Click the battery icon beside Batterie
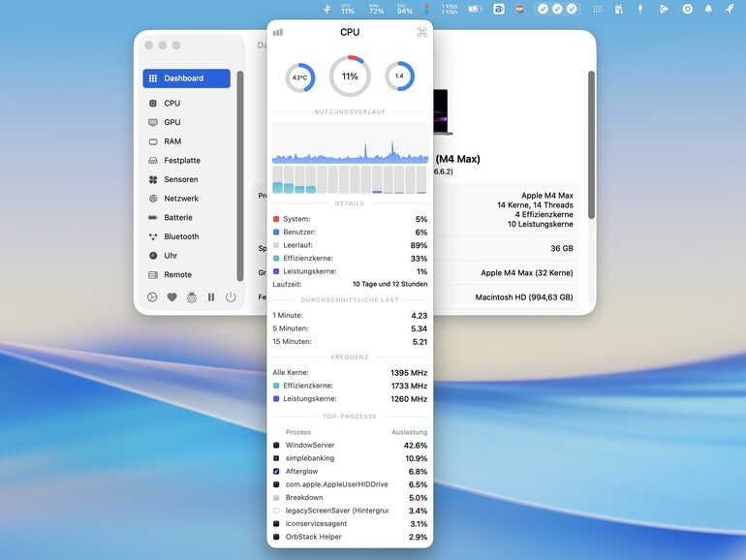 (x=153, y=217)
